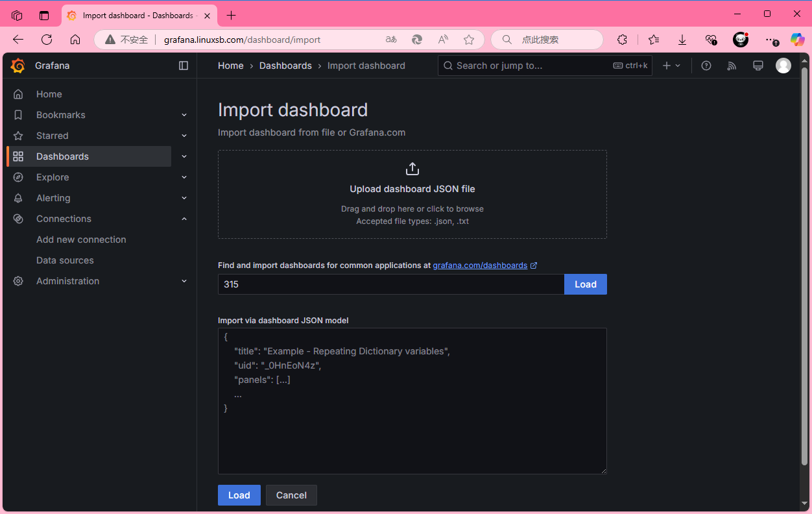The image size is (812, 514).
Task: Click the Starred star icon in the sidebar
Action: (x=18, y=136)
